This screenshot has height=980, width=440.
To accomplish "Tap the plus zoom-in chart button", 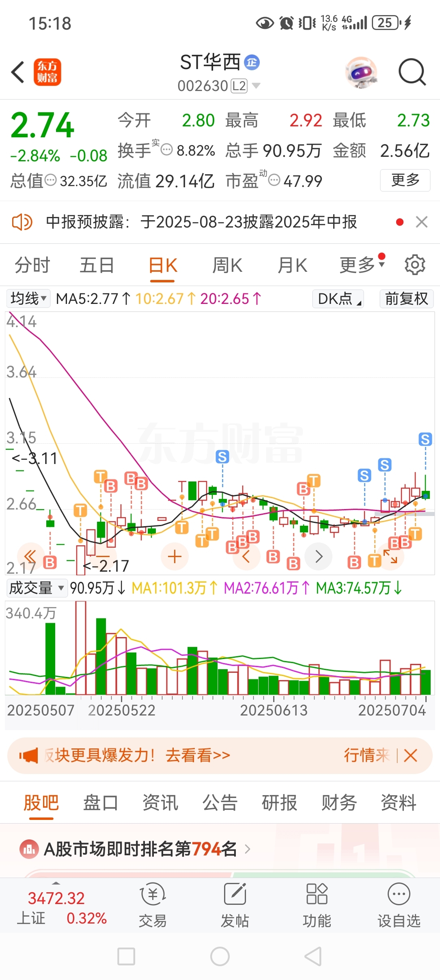I will pos(175,556).
